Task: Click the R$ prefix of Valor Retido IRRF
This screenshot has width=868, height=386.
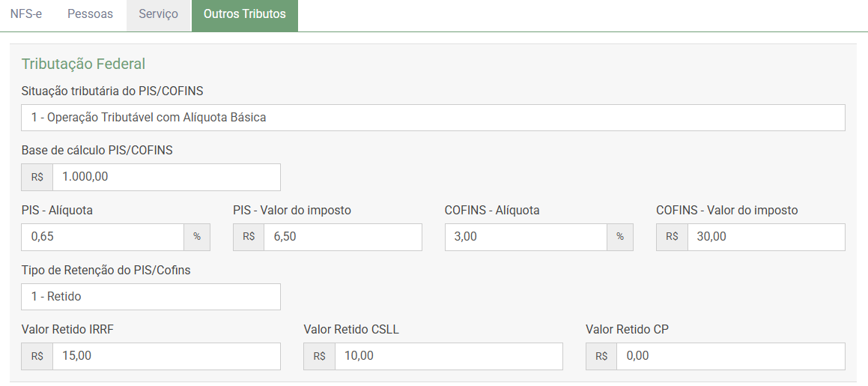Action: pos(37,356)
